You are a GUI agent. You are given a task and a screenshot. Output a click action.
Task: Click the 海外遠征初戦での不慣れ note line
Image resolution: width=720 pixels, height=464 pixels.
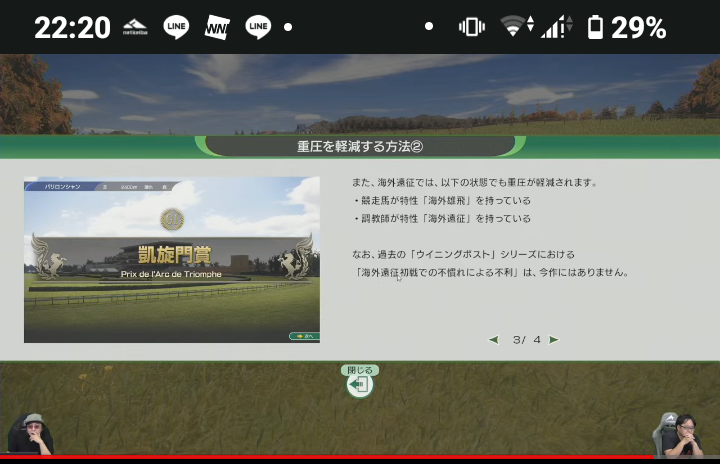pos(490,272)
